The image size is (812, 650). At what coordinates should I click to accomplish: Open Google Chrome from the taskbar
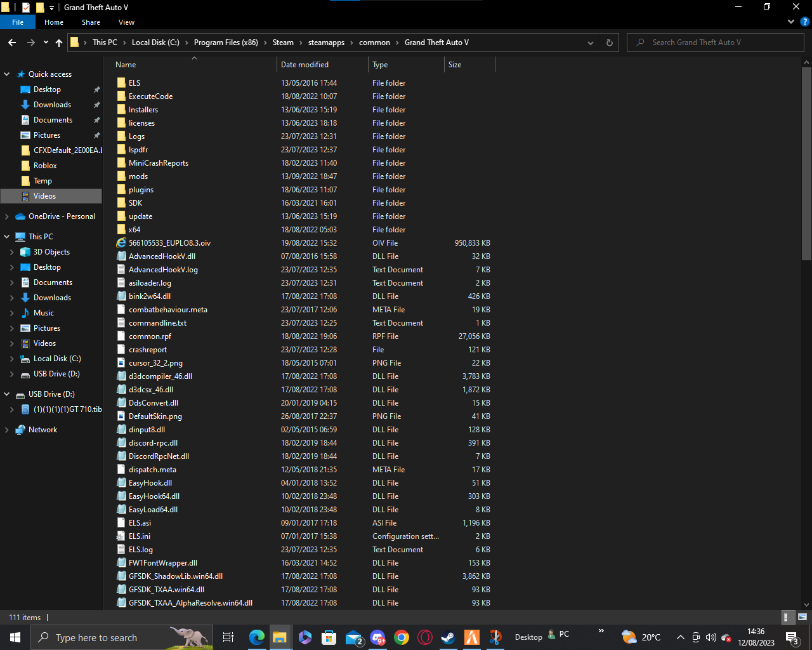tap(401, 637)
